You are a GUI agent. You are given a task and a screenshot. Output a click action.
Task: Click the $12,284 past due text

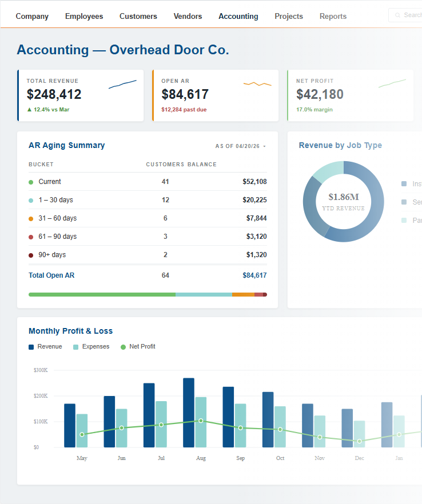tap(184, 110)
